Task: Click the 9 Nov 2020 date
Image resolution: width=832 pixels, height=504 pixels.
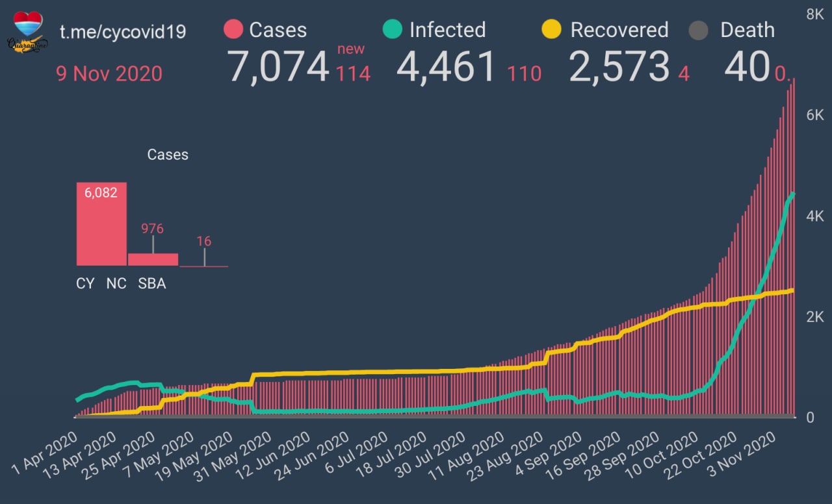Action: [109, 73]
